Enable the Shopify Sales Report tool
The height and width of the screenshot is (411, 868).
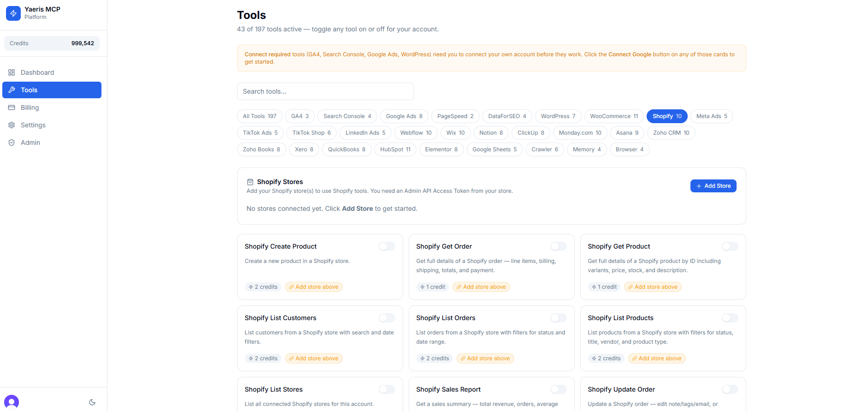pos(559,389)
